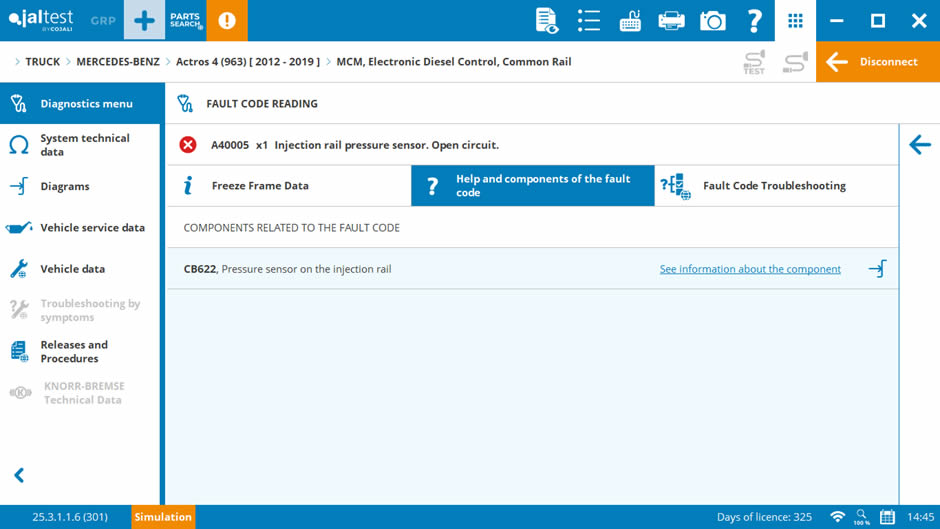Click the red error X icon
Image resolution: width=940 pixels, height=529 pixels.
click(x=188, y=145)
